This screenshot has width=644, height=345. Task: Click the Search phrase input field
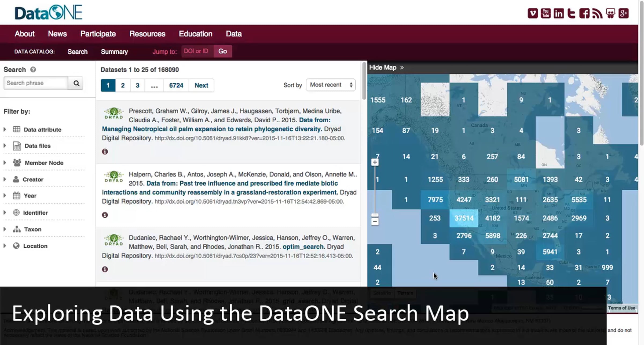[x=36, y=83]
